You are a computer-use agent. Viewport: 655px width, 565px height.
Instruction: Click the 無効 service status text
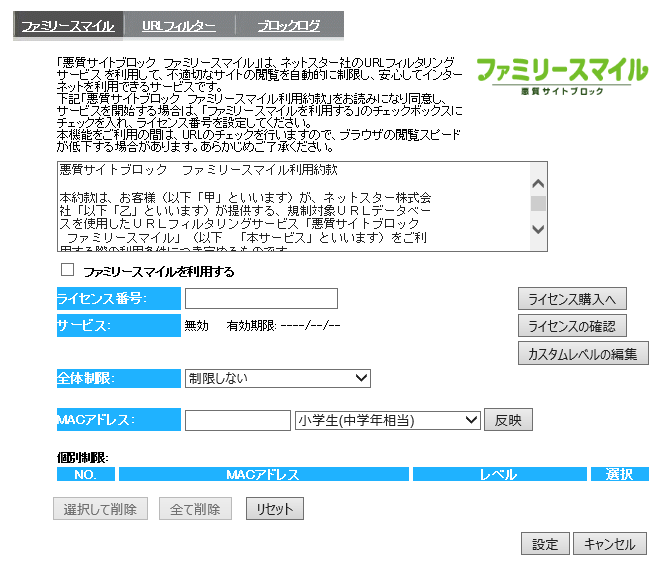[196, 325]
